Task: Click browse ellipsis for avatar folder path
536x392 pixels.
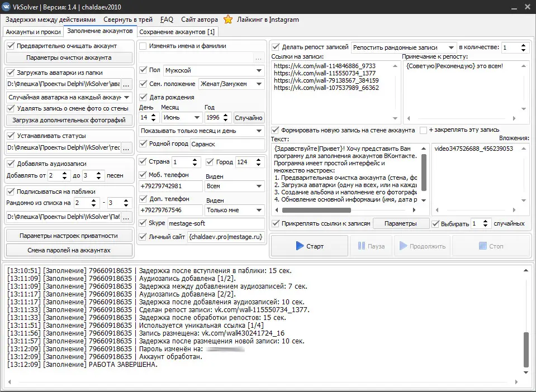Action: click(126, 84)
